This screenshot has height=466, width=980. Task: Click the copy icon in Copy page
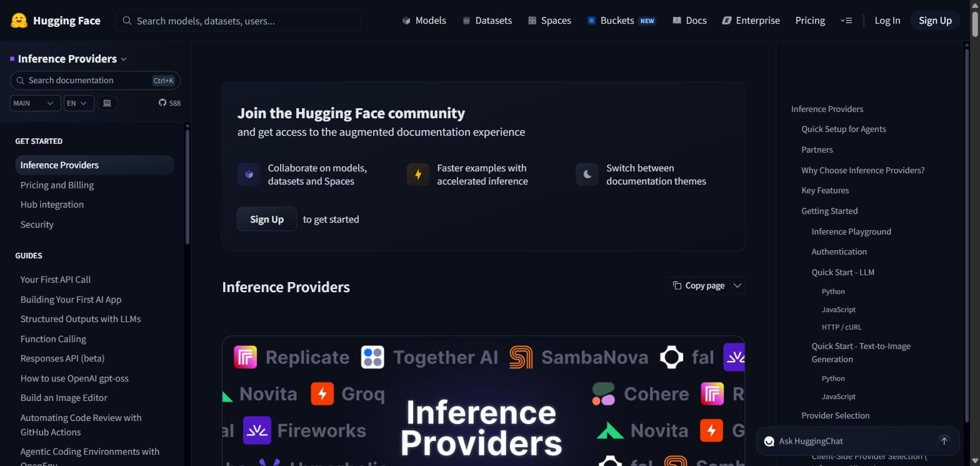pyautogui.click(x=677, y=285)
